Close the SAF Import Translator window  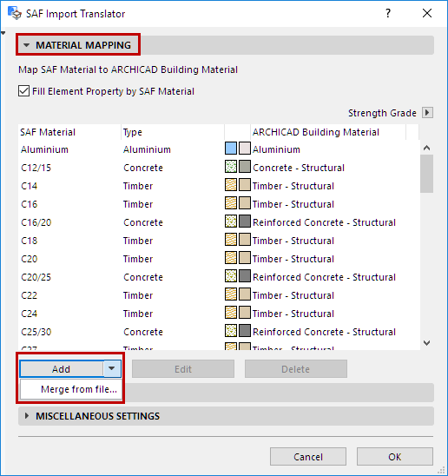427,13
